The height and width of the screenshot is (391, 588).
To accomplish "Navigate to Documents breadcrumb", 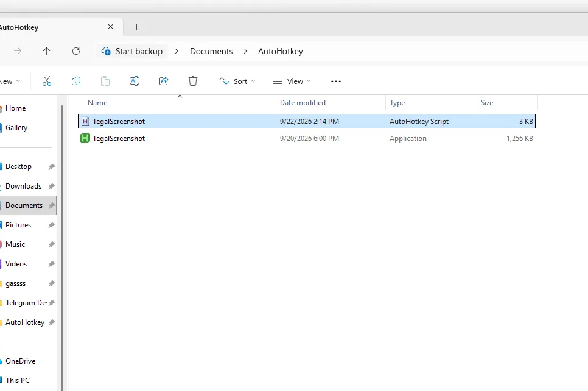I will point(211,51).
